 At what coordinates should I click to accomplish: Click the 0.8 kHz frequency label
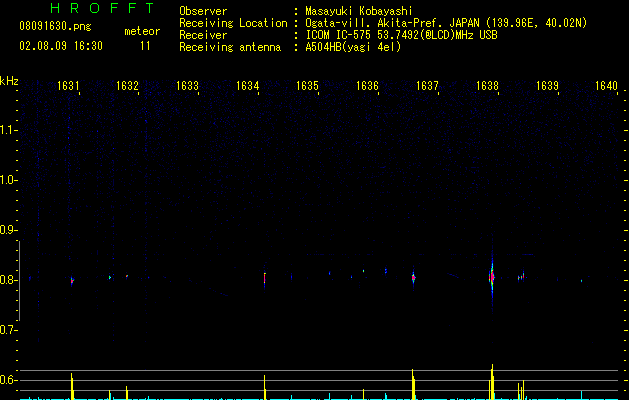[x=8, y=280]
